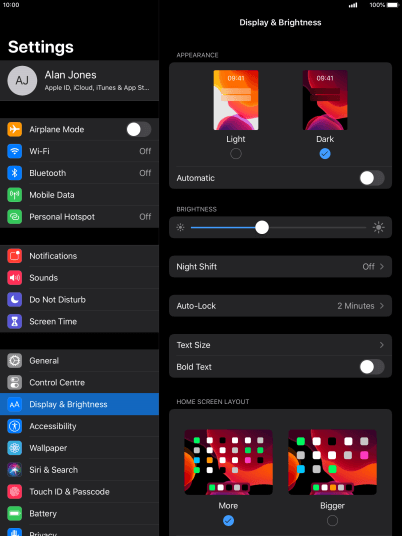The width and height of the screenshot is (402, 536).
Task: Enable the Automatic appearance switch
Action: tap(372, 178)
